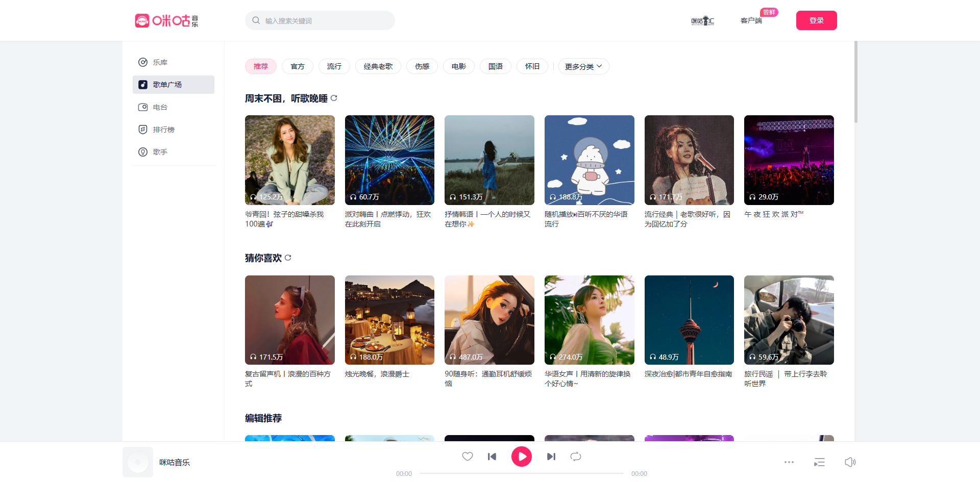This screenshot has height=482, width=980.
Task: Toggle the repeat loop mode
Action: [x=576, y=456]
